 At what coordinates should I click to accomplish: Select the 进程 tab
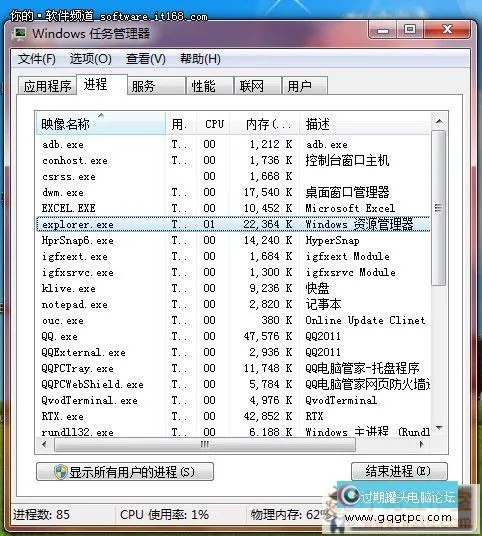(102, 84)
